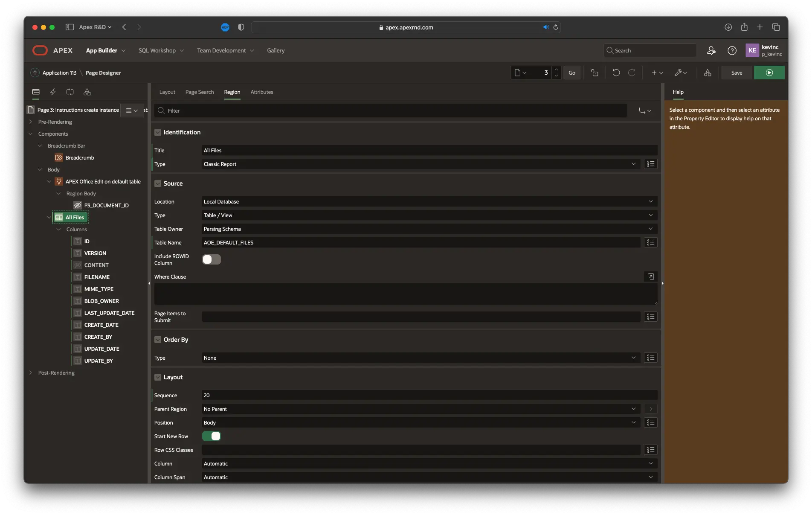The image size is (812, 515).
Task: Open the Rendering tree tab icon
Action: click(36, 92)
